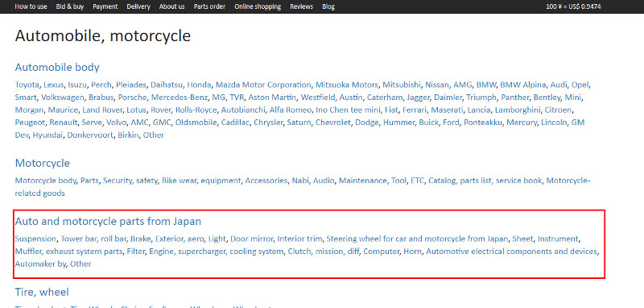
Task: Select the Bentley brand link
Action: click(547, 98)
